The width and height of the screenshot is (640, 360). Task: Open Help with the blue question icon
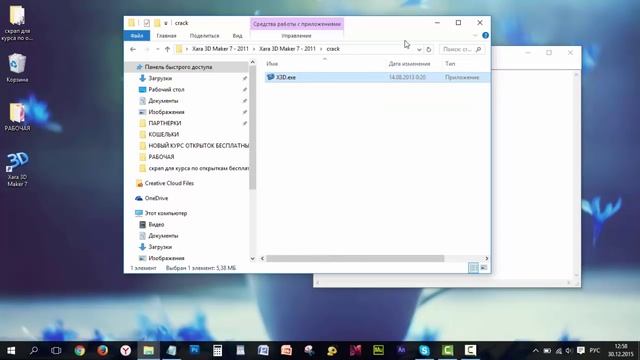tap(485, 36)
